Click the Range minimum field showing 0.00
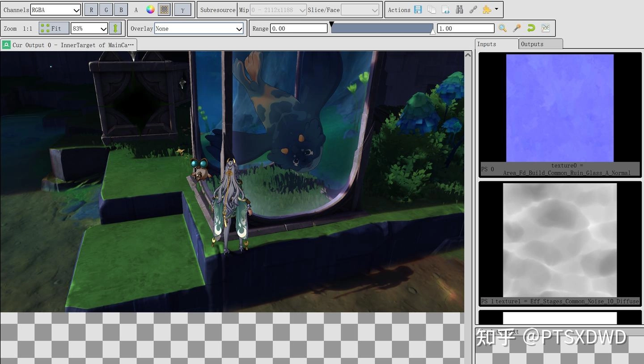Screen dimensions: 644x364 point(299,28)
